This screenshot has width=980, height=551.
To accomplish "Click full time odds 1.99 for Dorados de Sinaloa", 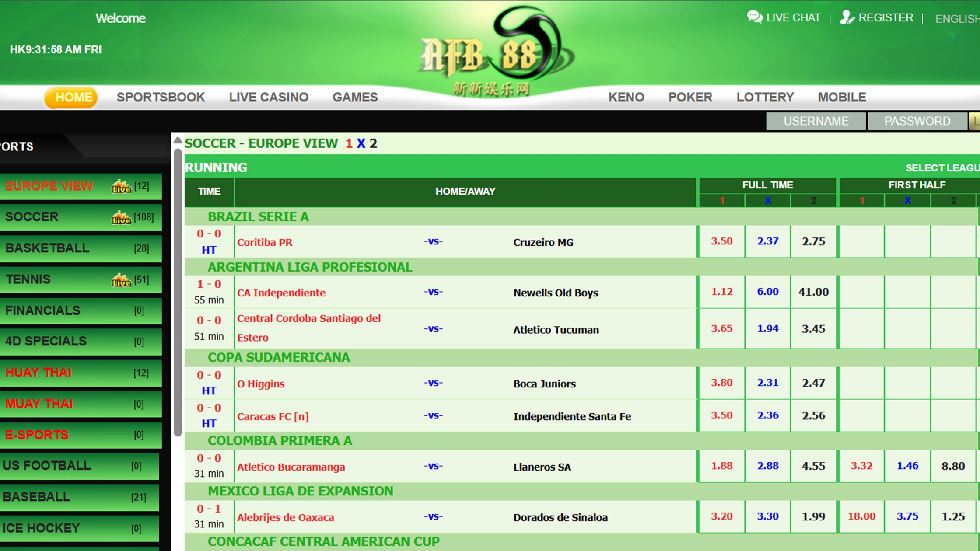I will (x=813, y=516).
